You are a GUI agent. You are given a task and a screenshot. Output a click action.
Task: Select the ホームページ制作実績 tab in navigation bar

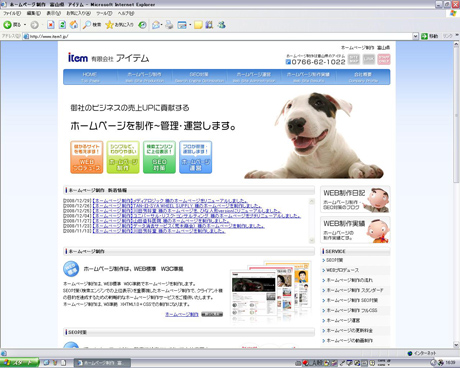[x=308, y=77]
